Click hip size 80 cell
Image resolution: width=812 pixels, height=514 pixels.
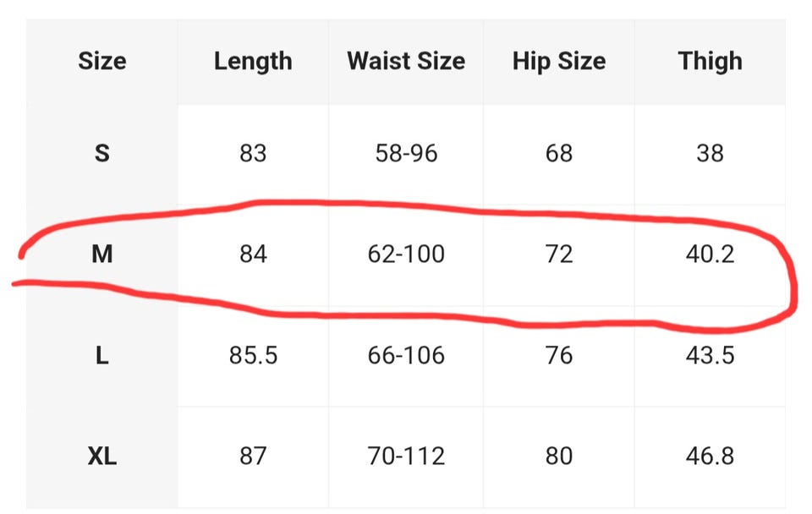[559, 457]
